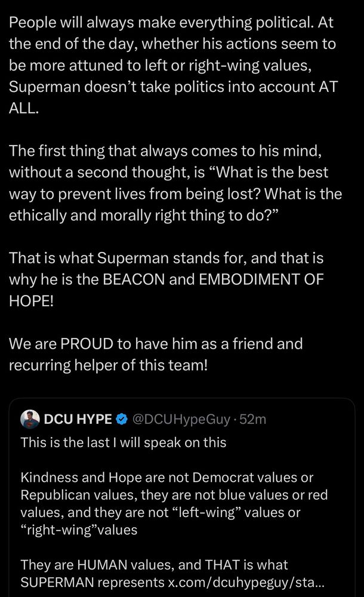Click the blue verified badge beside DCU HYPE

tap(122, 420)
